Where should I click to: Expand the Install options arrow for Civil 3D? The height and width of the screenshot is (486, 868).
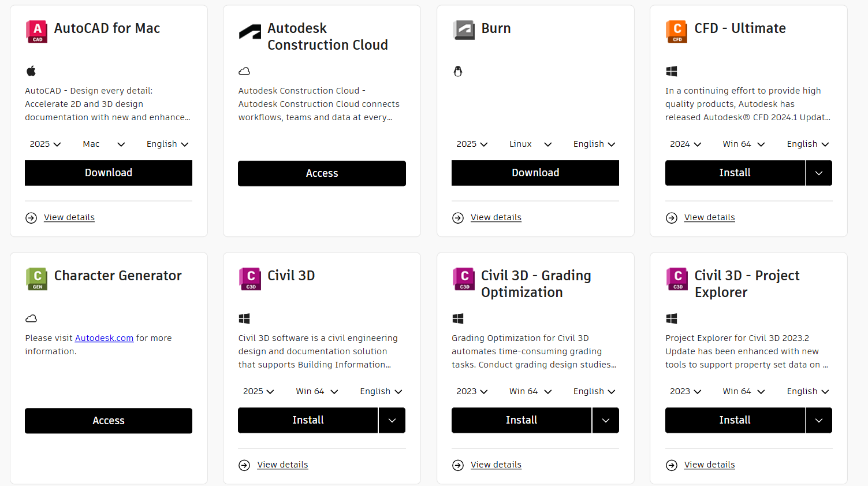point(392,420)
